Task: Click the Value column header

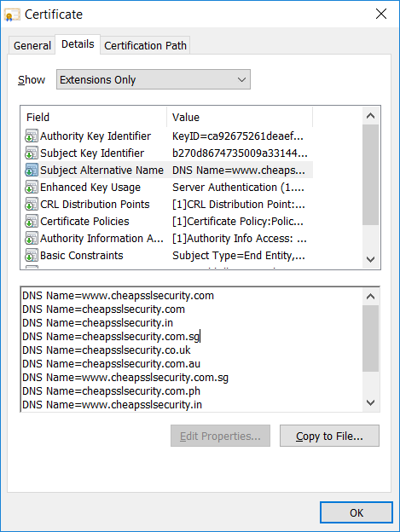Action: pos(240,117)
